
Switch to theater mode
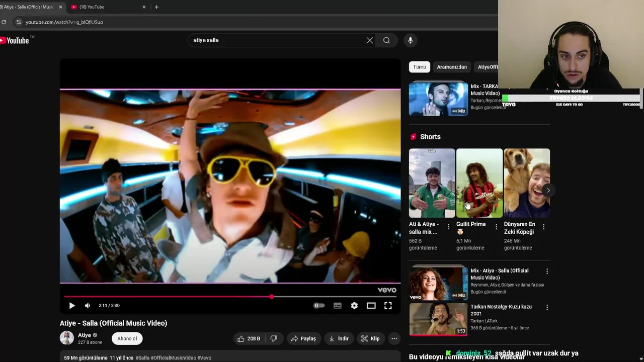[371, 306]
